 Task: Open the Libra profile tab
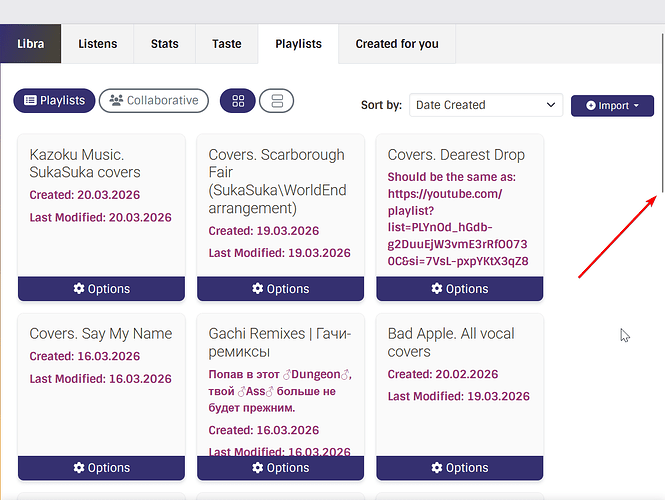(x=31, y=44)
